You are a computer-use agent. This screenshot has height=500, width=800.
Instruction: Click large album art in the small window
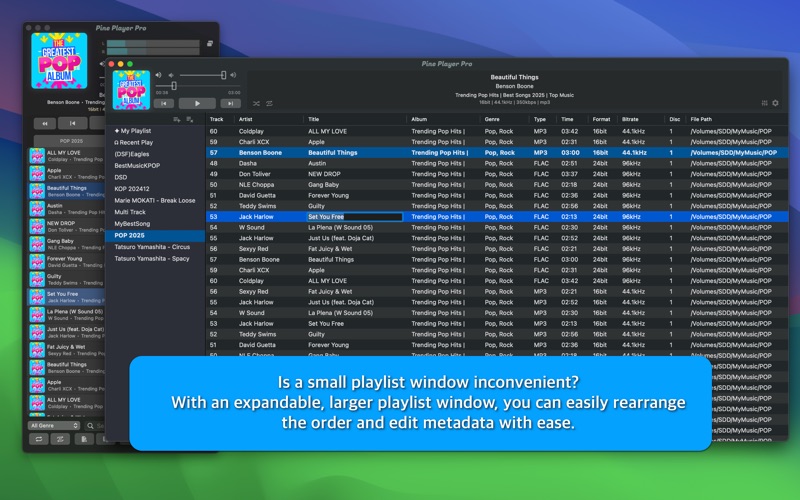59,61
